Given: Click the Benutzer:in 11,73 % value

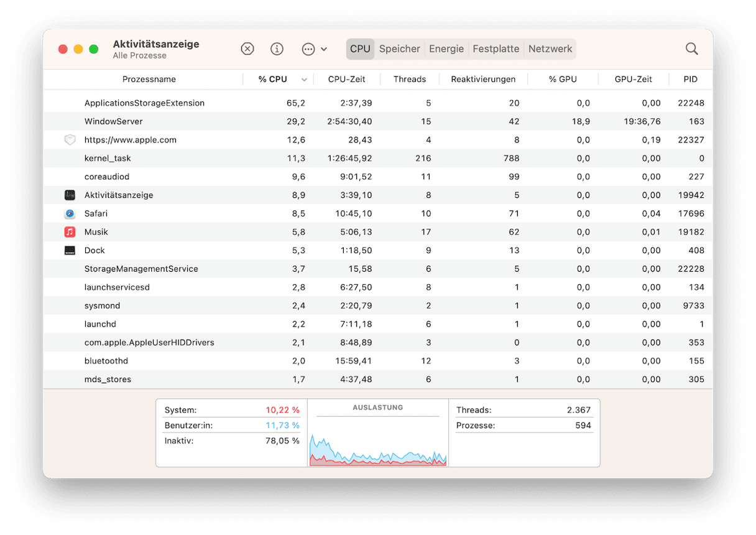Looking at the screenshot, I should 283,425.
